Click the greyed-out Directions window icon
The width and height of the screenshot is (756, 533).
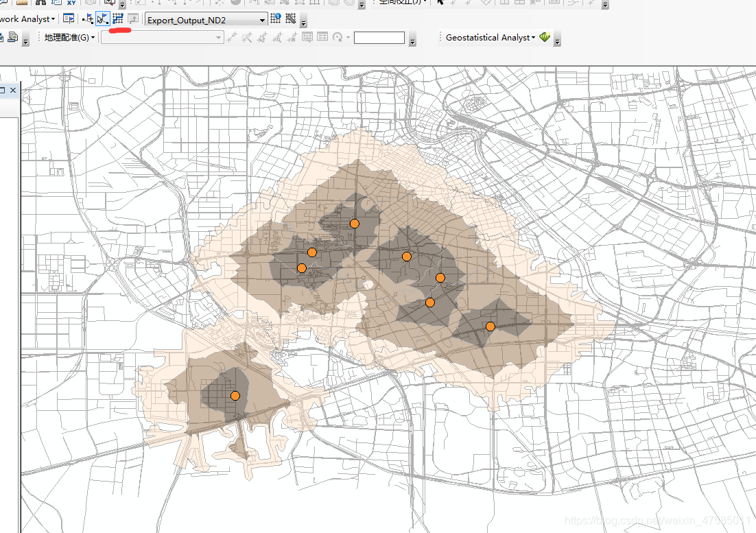coord(133,19)
